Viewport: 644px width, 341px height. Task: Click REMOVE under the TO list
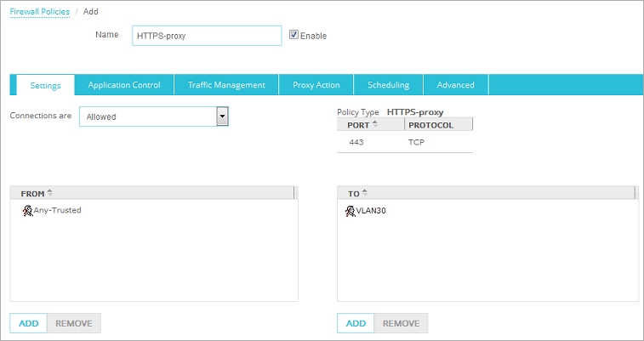[x=401, y=323]
